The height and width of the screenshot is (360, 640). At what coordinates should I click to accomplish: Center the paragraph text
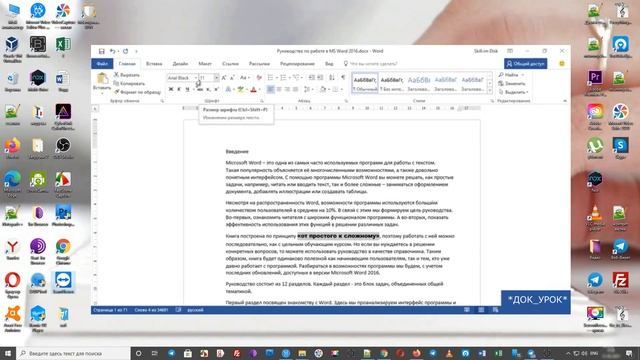279,89
